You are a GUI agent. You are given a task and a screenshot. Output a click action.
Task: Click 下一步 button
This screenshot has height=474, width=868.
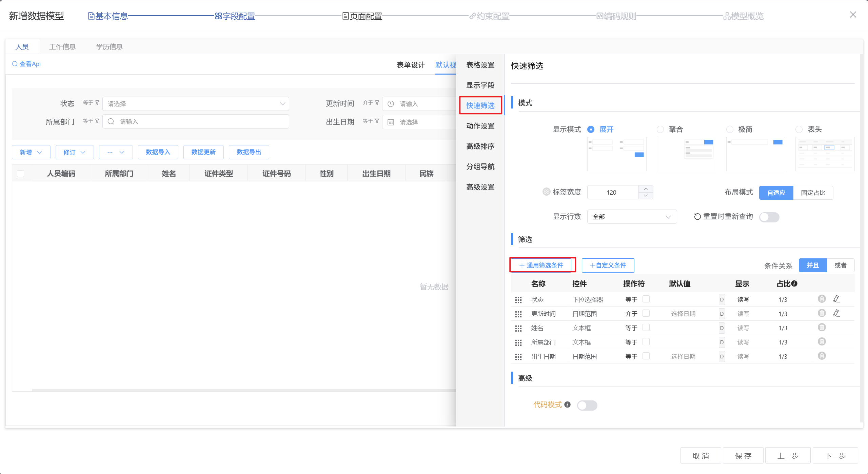[x=835, y=455]
